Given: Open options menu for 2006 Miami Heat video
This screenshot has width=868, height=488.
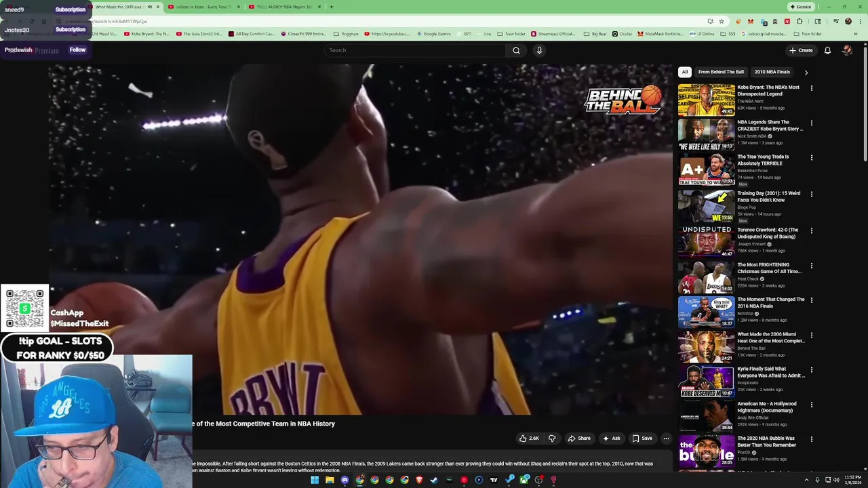Looking at the screenshot, I should tap(811, 335).
